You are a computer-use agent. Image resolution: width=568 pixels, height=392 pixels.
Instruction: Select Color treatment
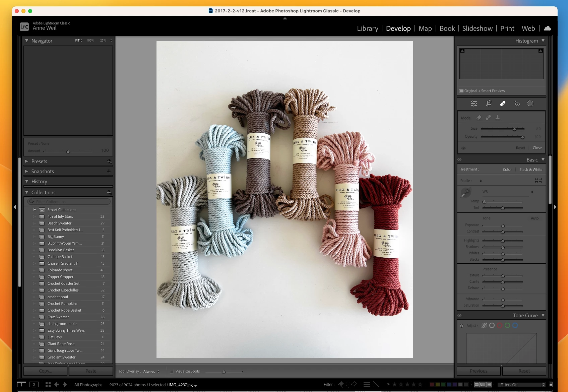click(x=507, y=170)
